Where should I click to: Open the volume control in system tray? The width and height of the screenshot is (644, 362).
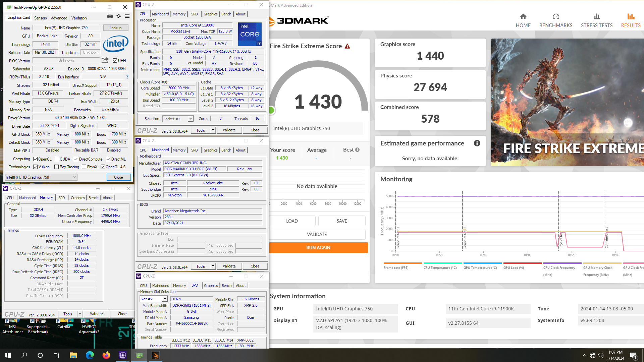click(601, 355)
